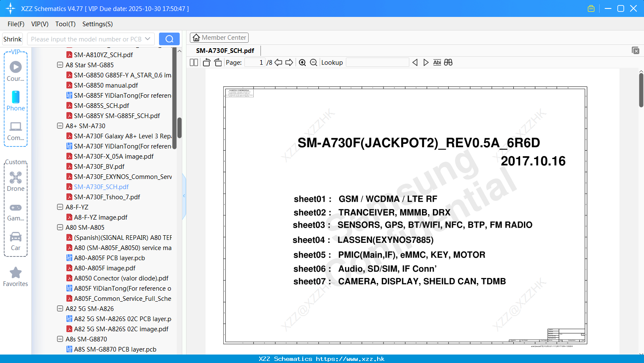Rotate page clockwise icon

218,63
